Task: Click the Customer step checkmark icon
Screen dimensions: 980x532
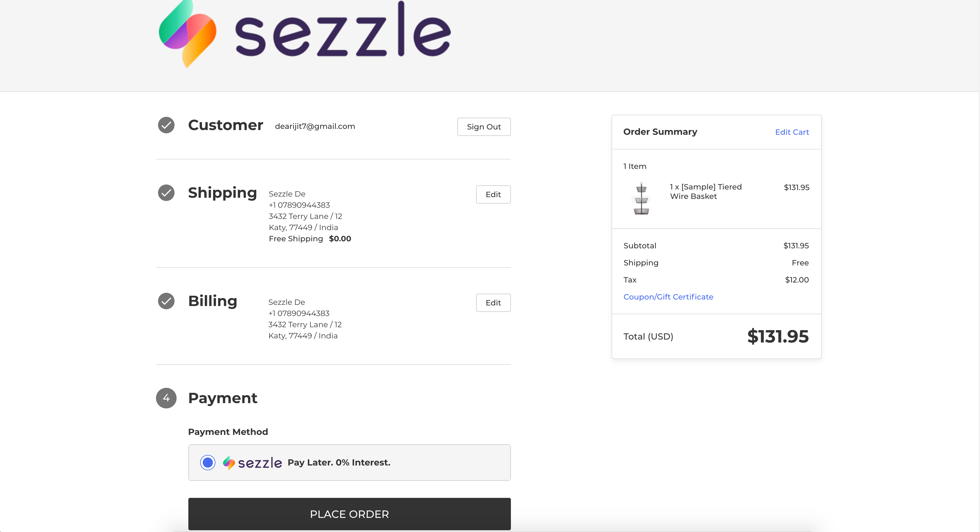Action: 166,125
